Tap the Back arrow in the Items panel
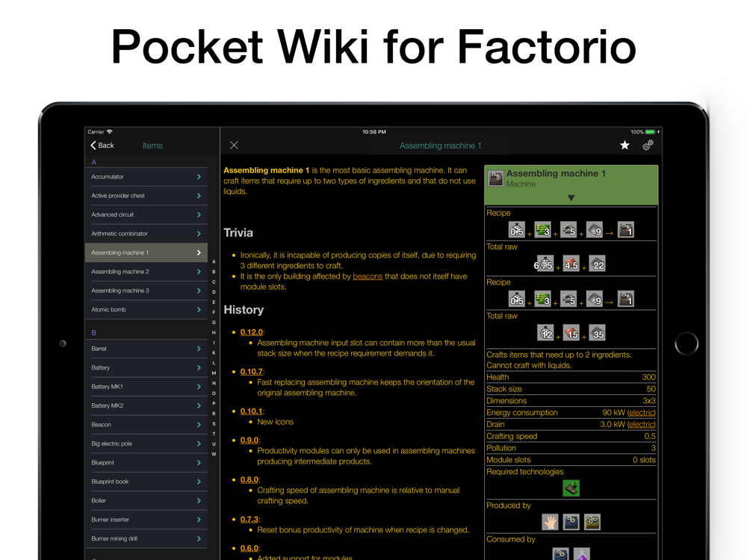 coord(102,146)
